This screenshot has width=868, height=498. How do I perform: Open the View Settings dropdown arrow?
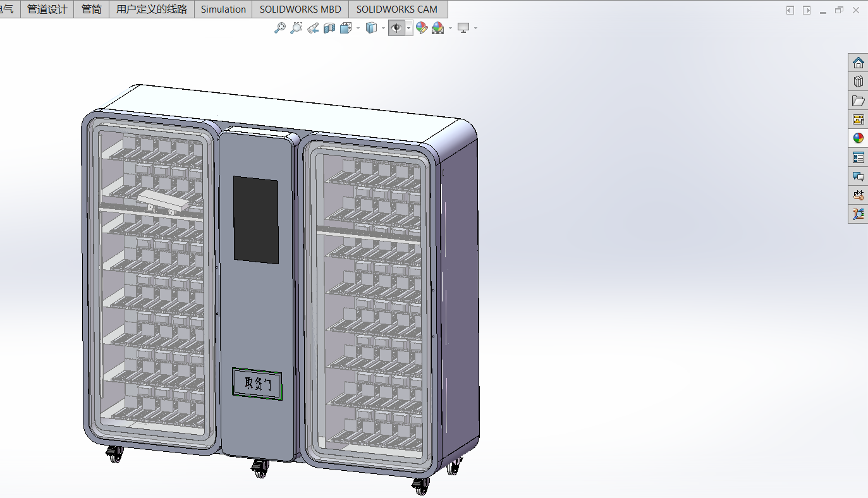(x=475, y=28)
